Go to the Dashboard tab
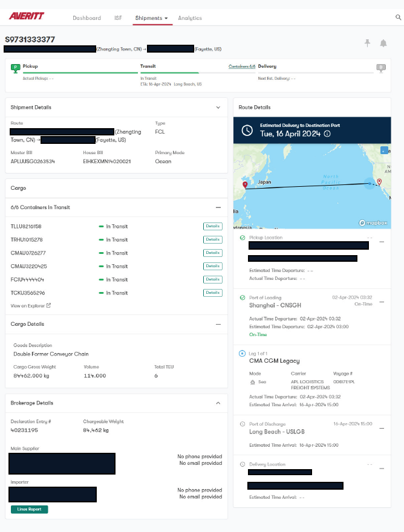 point(86,18)
